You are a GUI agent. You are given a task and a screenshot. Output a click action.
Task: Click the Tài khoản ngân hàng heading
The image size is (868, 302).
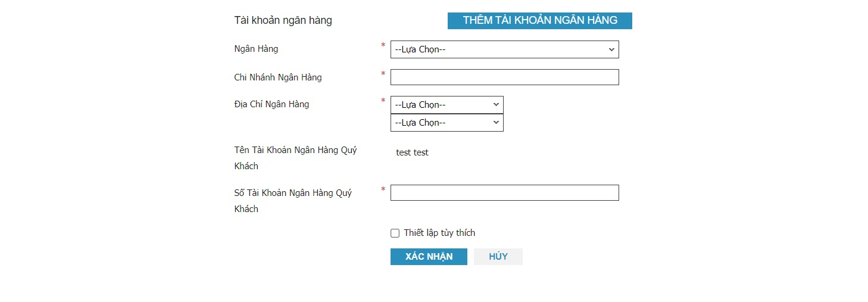point(283,21)
